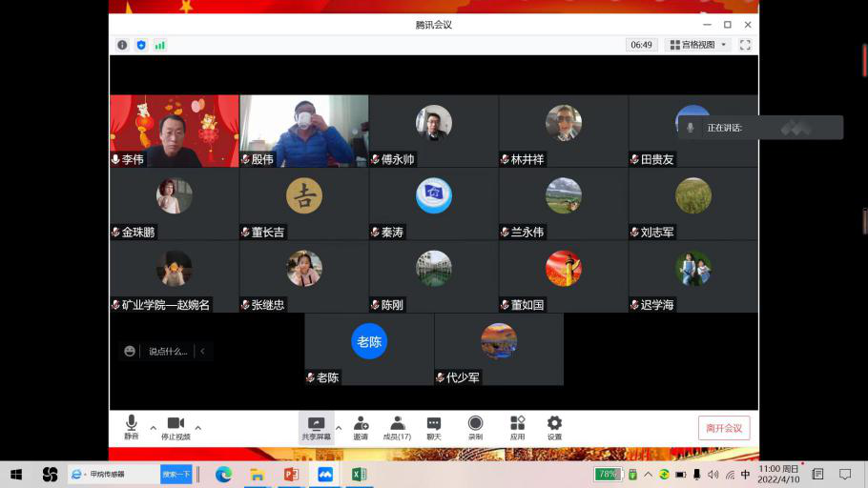Click the red 离开会议 leave meeting button
The width and height of the screenshot is (868, 488).
724,428
